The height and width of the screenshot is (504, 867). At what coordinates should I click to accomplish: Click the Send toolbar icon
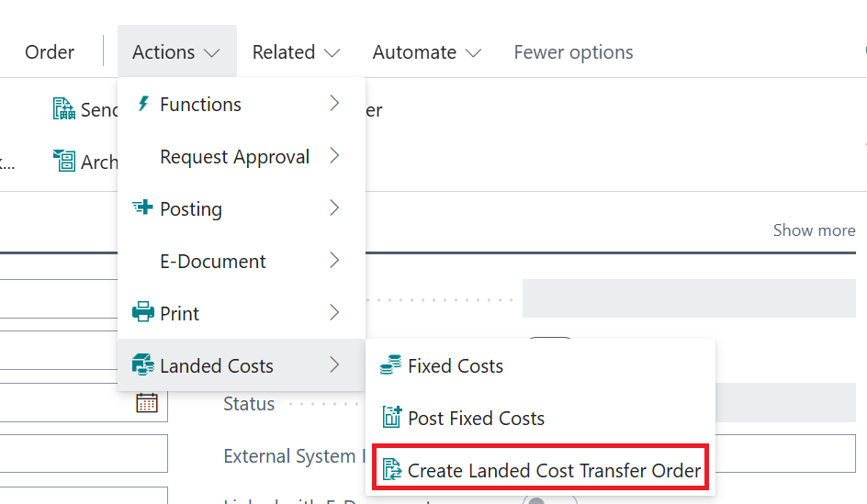[63, 109]
